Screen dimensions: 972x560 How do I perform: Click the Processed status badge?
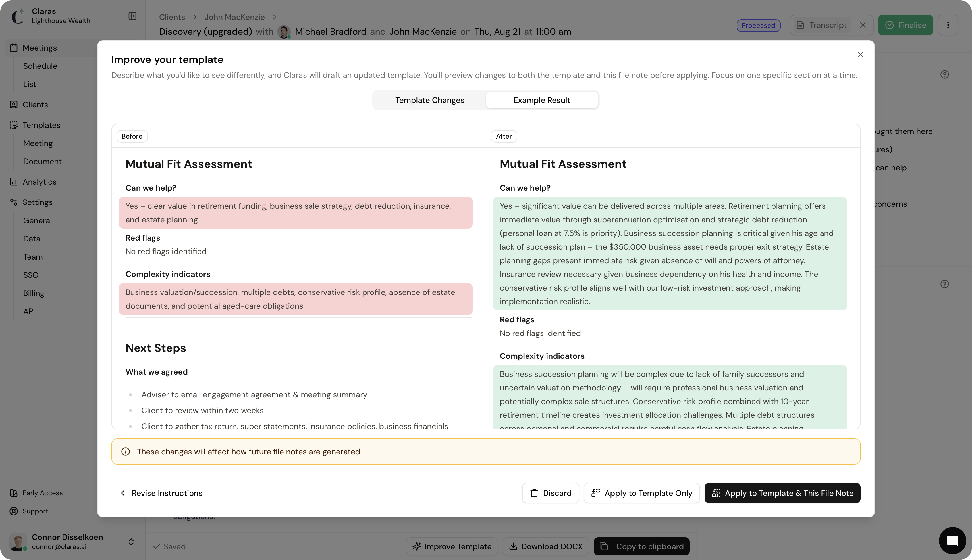pos(758,25)
